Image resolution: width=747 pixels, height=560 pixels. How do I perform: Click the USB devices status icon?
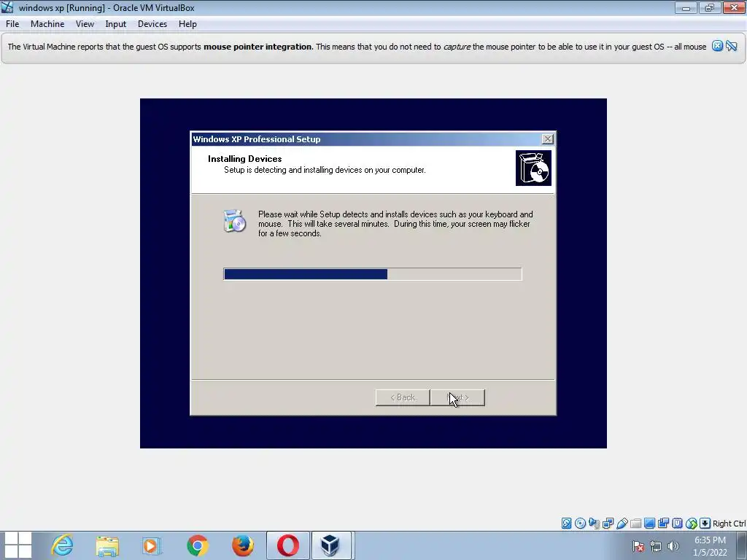pyautogui.click(x=622, y=524)
